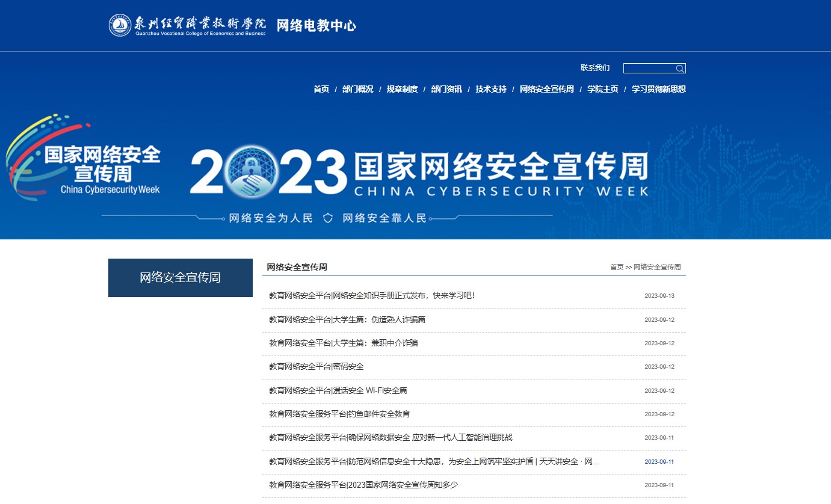The height and width of the screenshot is (504, 831).
Task: Click inside the search input field
Action: coord(649,69)
